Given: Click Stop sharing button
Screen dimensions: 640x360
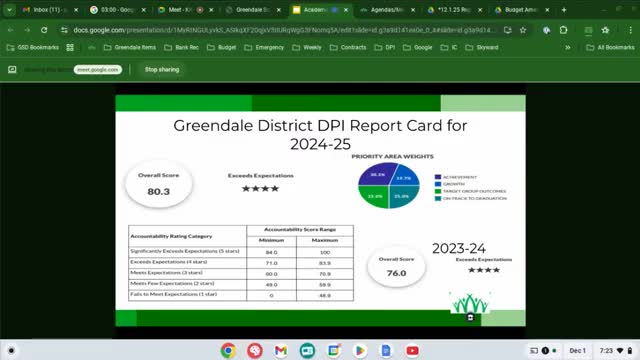Looking at the screenshot, I should (162, 70).
